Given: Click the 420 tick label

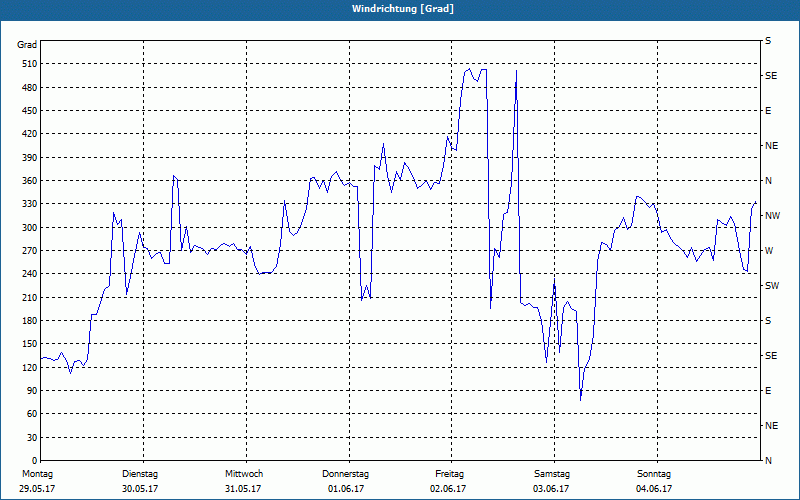Looking at the screenshot, I should [30, 134].
